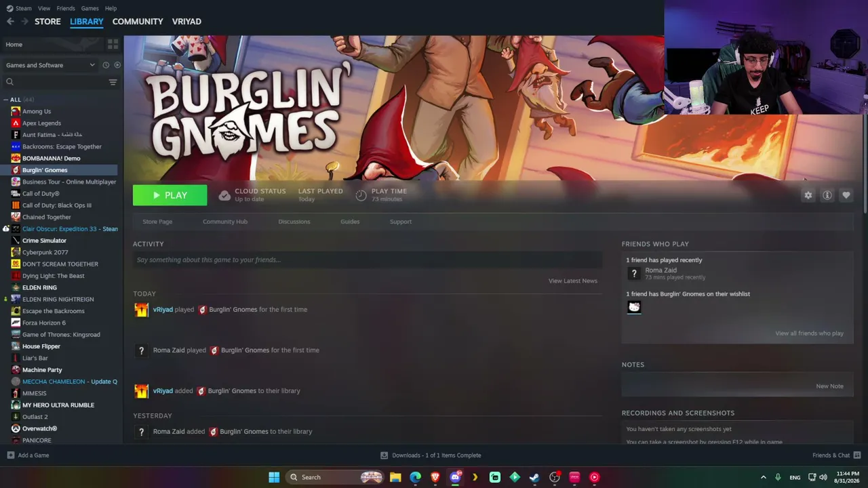868x488 pixels.
Task: Show ready-to-play games filter icon
Action: 117,65
